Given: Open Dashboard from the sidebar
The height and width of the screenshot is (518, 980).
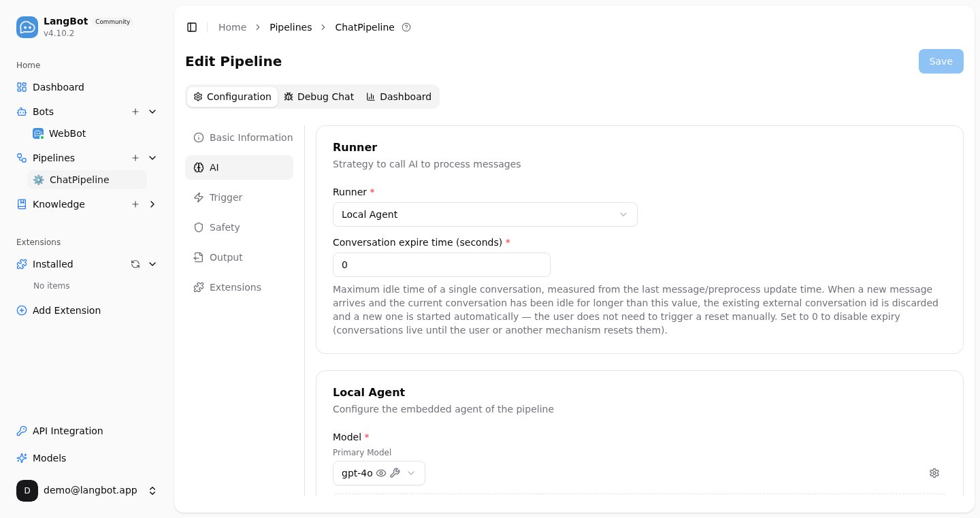Looking at the screenshot, I should tap(87, 87).
